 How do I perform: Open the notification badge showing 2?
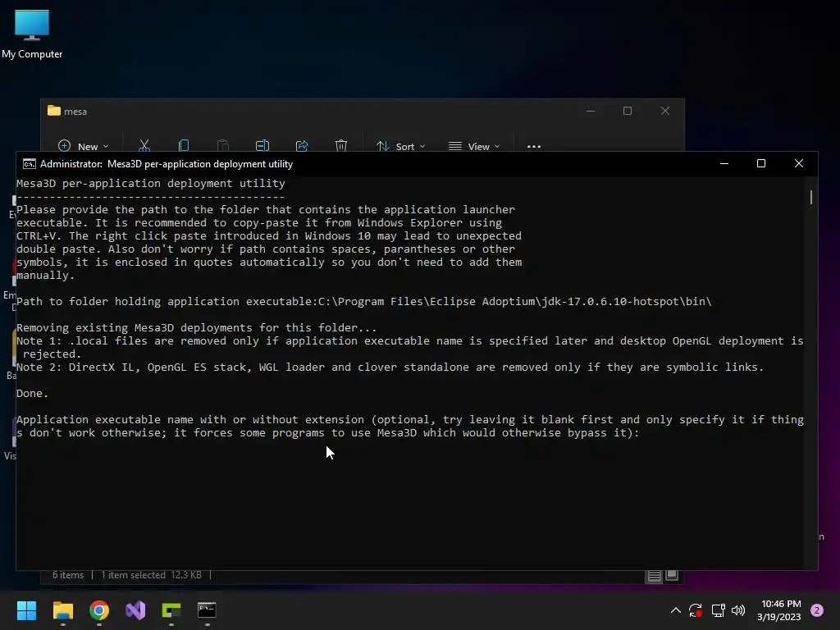pyautogui.click(x=817, y=610)
